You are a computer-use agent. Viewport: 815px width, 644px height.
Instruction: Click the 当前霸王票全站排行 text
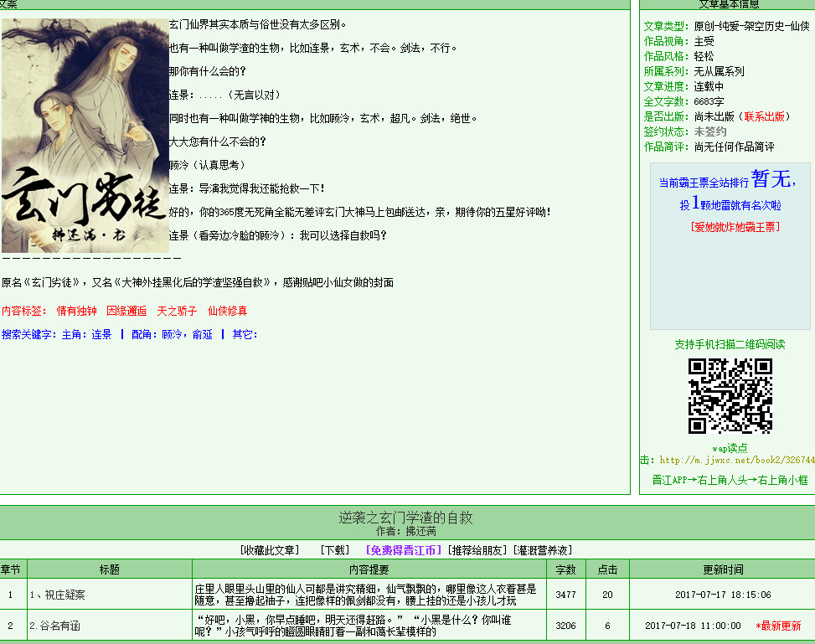(704, 183)
